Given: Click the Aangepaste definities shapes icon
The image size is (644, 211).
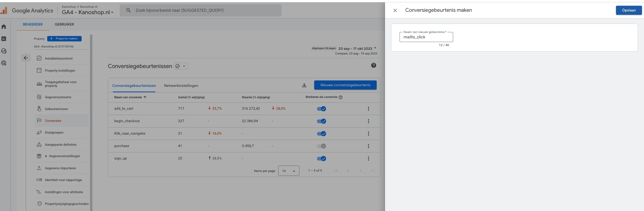Looking at the screenshot, I should coord(39,144).
